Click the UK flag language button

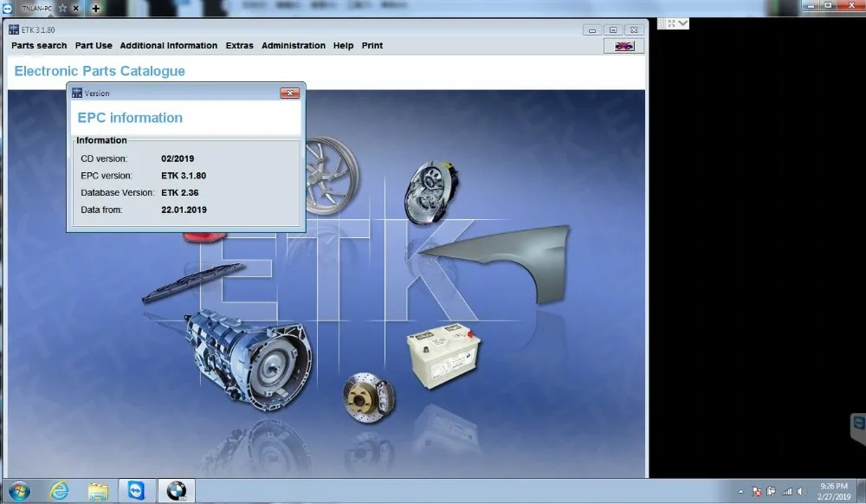(624, 47)
